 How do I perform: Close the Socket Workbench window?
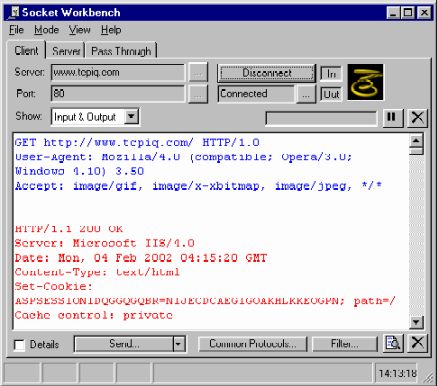click(424, 13)
